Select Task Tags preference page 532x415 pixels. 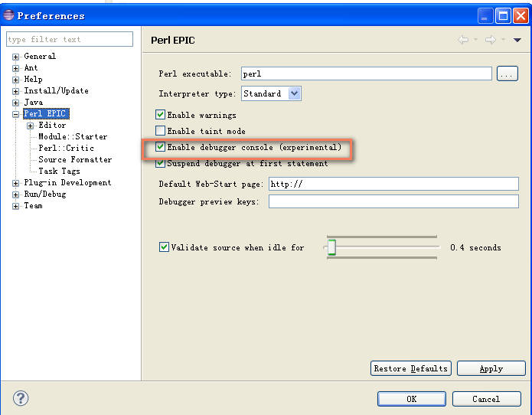59,171
